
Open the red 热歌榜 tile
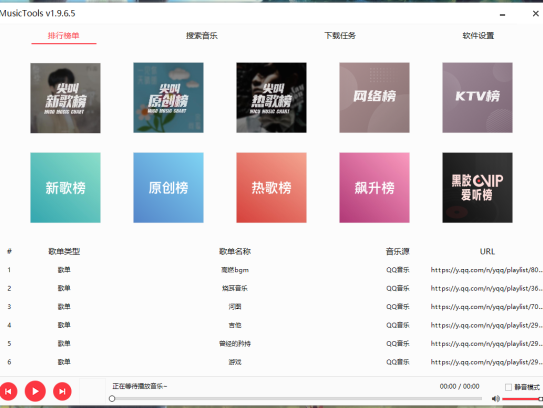272,188
